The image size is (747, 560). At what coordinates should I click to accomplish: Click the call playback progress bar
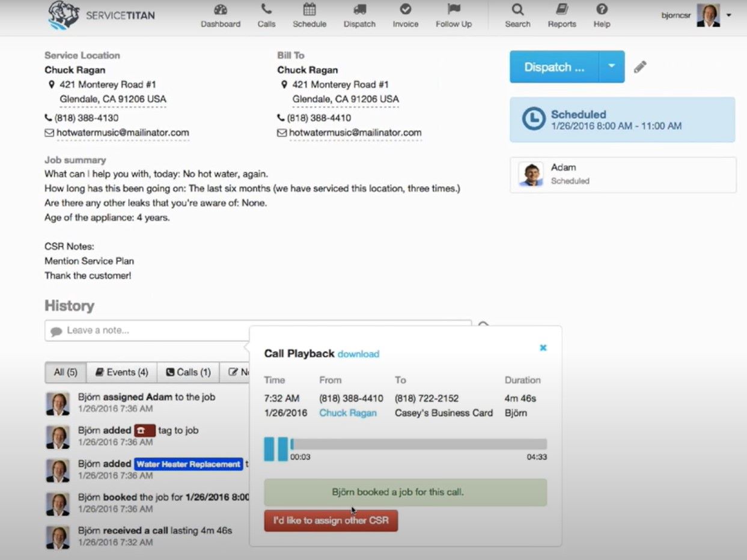[x=419, y=444]
